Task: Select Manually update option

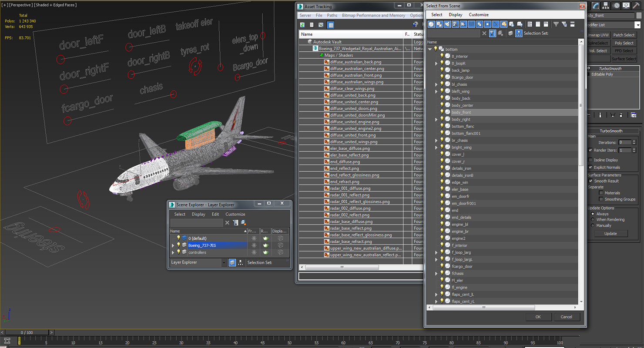Action: [592, 225]
